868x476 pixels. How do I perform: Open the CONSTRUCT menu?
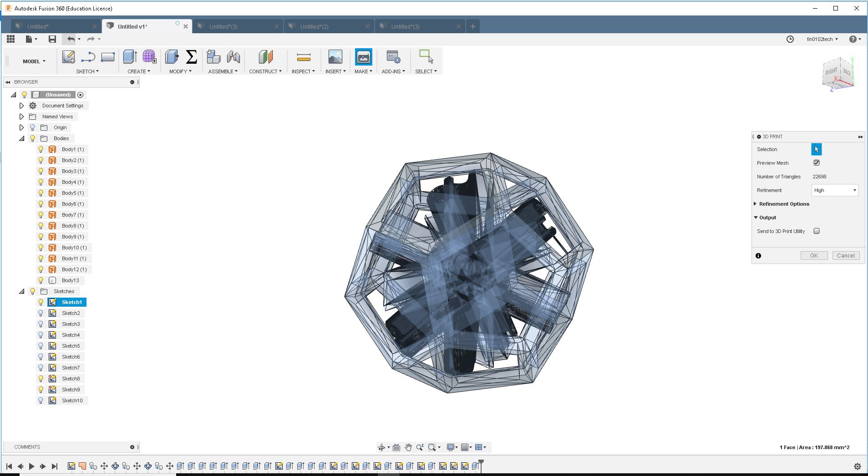click(x=265, y=71)
